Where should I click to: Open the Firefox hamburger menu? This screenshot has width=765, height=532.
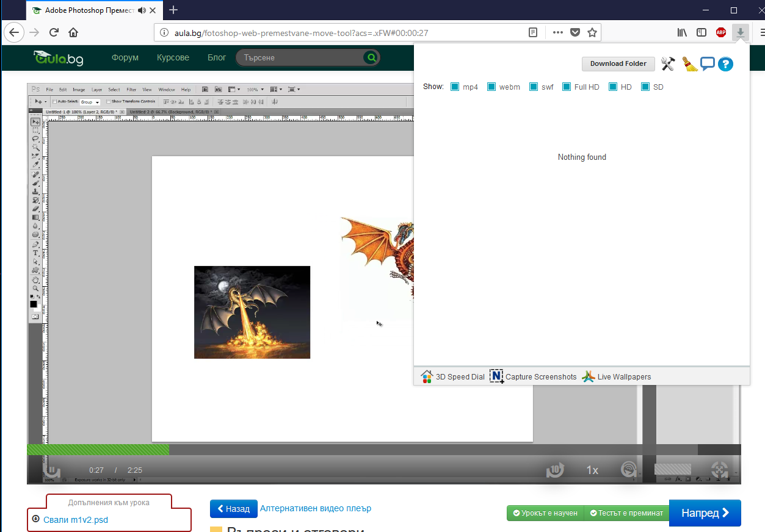[x=762, y=32]
